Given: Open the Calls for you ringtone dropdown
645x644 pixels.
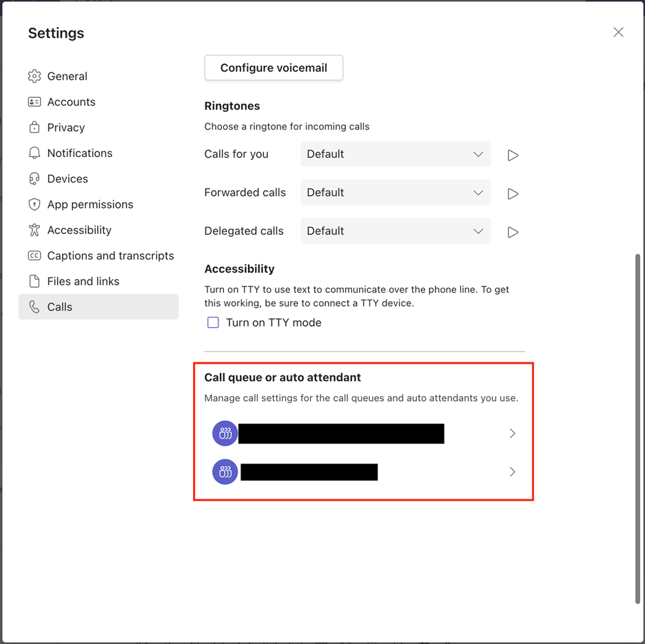Looking at the screenshot, I should click(x=396, y=154).
